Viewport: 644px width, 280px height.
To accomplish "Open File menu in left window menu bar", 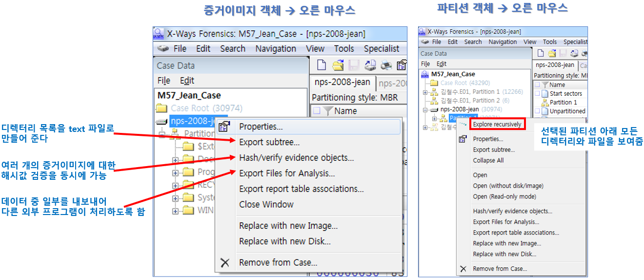I will click(180, 48).
